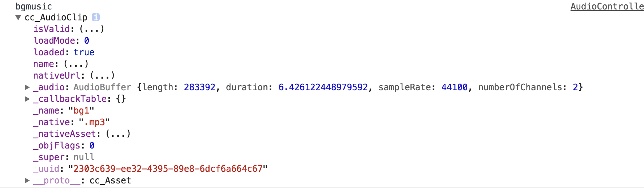Screen dimensions: 644x190
Task: Invoke the _nativeAsset getter ellipsis
Action: pos(118,134)
